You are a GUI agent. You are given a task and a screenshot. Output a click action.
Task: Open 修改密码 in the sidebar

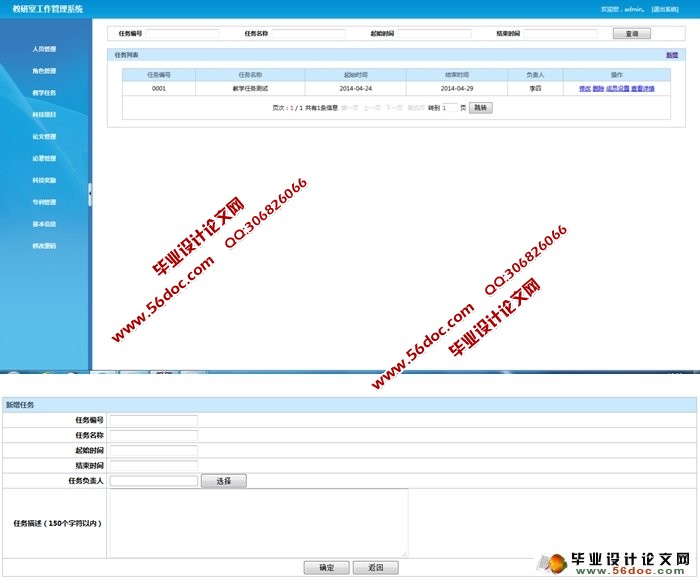pyautogui.click(x=44, y=246)
